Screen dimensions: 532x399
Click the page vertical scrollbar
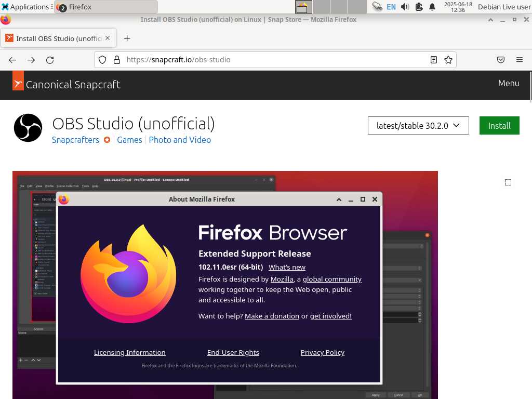[530, 87]
